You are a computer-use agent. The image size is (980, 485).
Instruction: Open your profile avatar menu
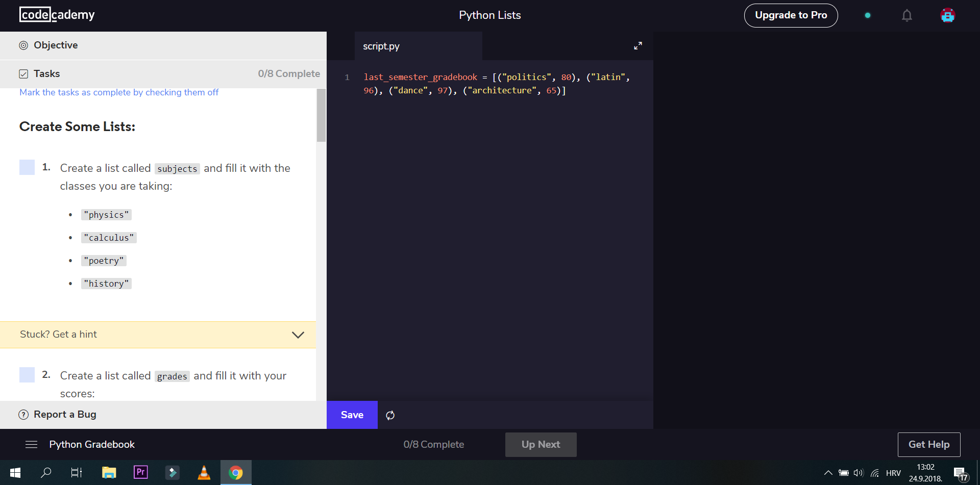(947, 15)
